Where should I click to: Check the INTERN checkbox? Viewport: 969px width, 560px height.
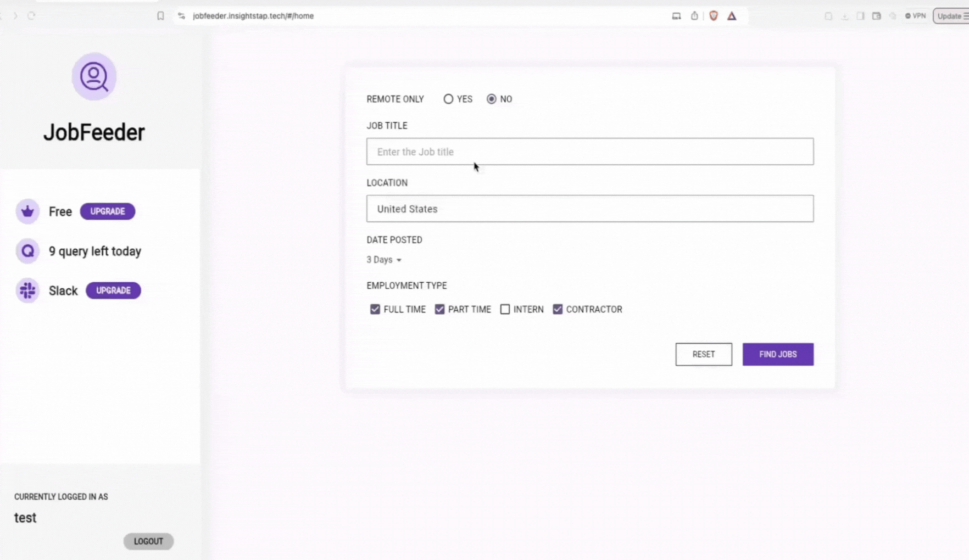(505, 309)
